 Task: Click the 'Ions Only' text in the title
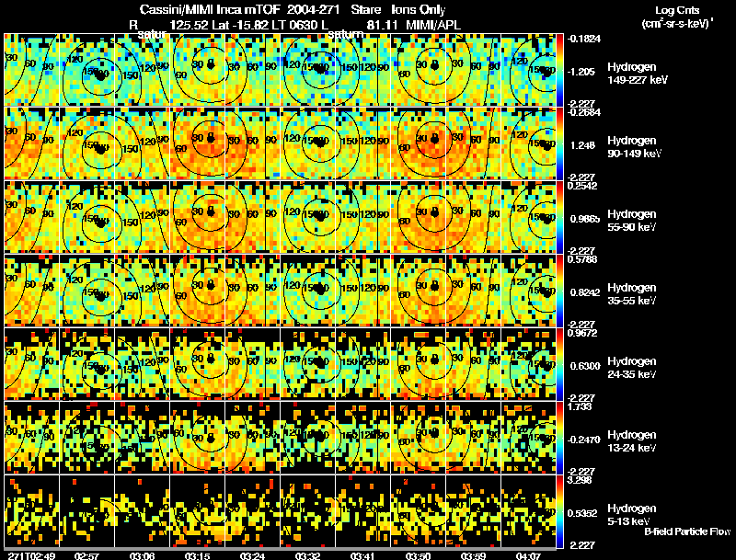click(x=419, y=10)
